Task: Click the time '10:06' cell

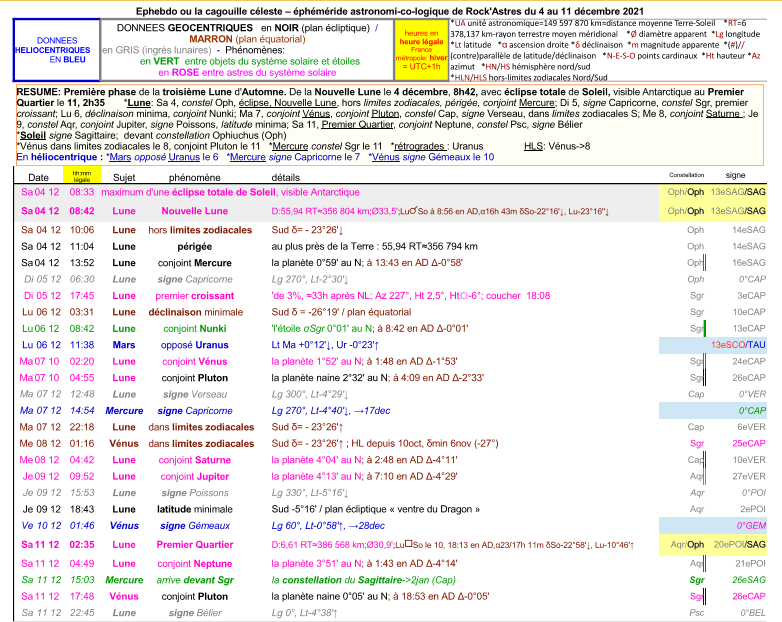Action: pos(82,230)
